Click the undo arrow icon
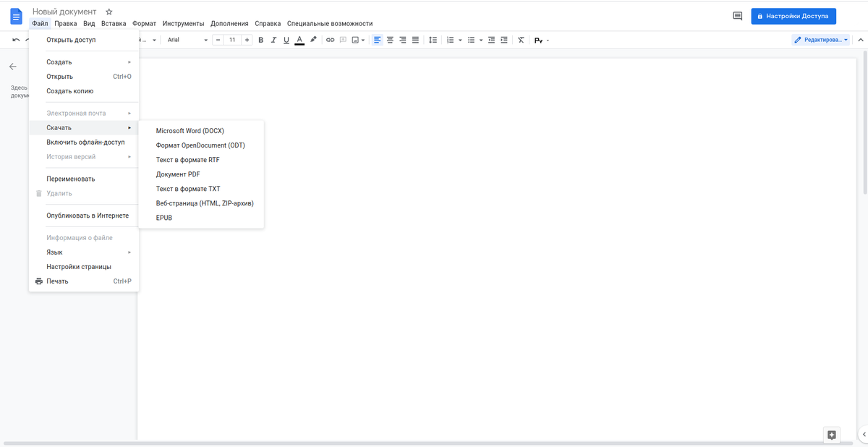This screenshot has height=447, width=868. [x=16, y=40]
